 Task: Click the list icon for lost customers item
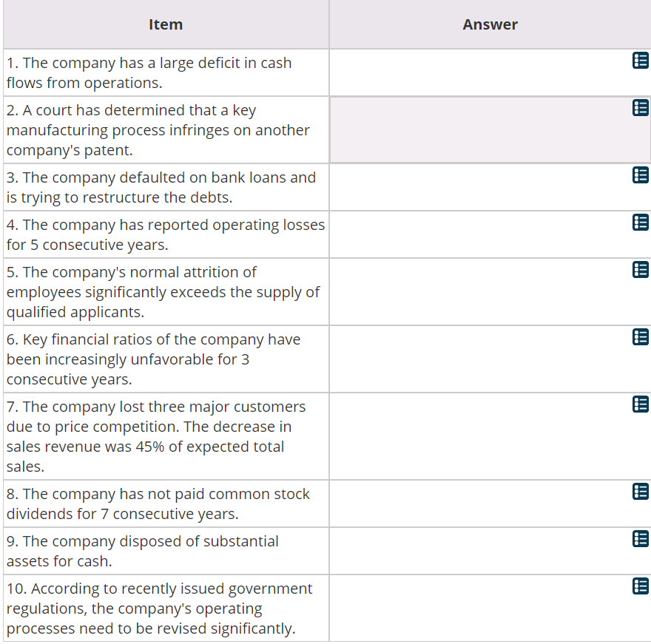point(641,404)
